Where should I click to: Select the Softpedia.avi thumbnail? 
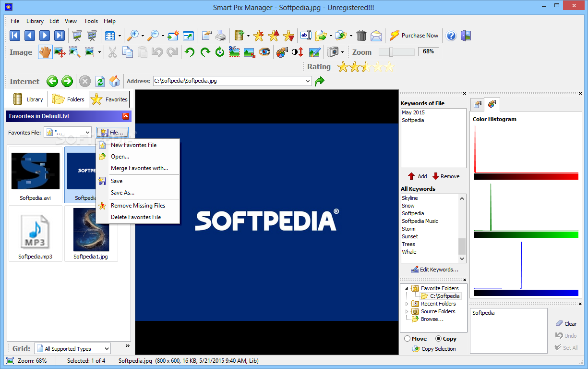pos(36,175)
